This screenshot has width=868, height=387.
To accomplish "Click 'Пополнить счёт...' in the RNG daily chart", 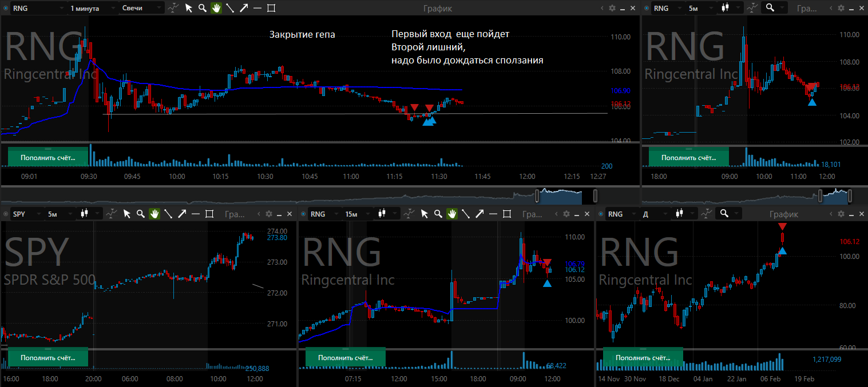I will (x=643, y=357).
